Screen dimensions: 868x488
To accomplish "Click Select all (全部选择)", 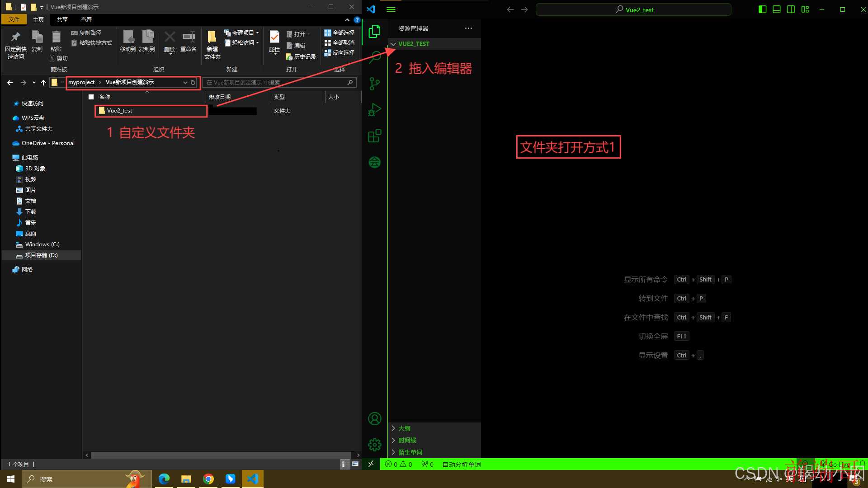I will [340, 33].
